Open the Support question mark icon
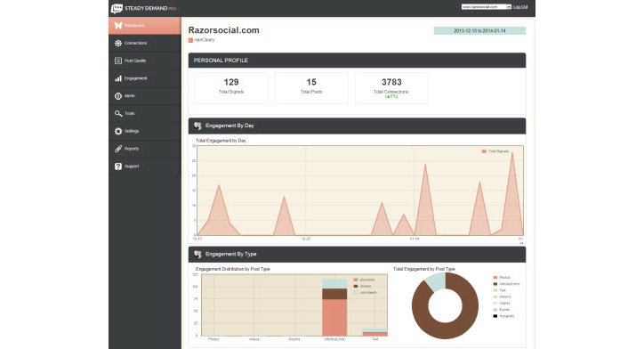The width and height of the screenshot is (644, 349). pos(118,166)
